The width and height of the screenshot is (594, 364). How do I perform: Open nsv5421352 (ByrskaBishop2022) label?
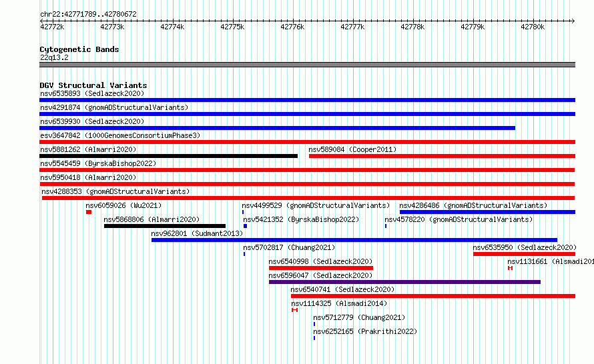(x=301, y=219)
